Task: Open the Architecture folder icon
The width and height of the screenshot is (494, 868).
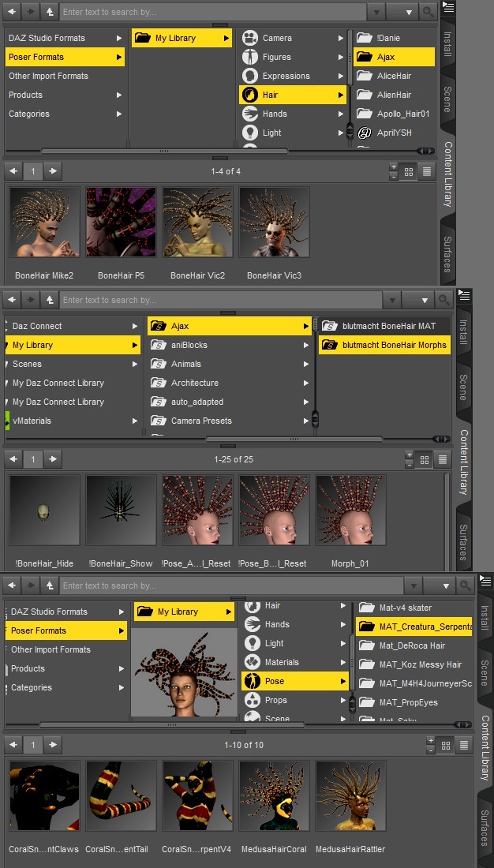Action: click(159, 383)
